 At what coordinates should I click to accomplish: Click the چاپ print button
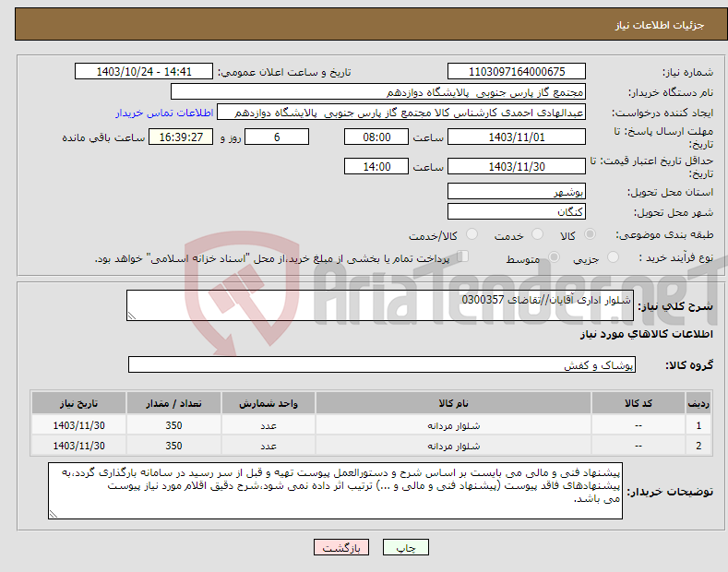[x=406, y=547]
